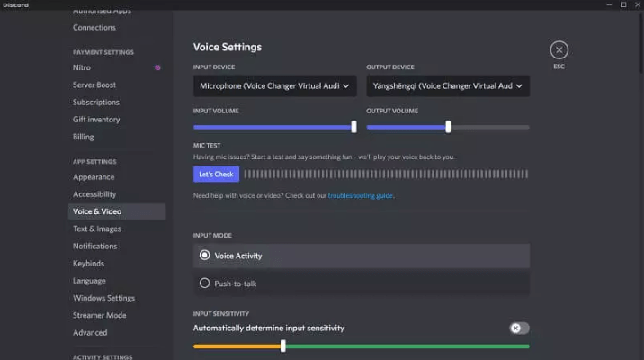Click the output volume slider handle
This screenshot has height=360, width=644.
pos(448,127)
